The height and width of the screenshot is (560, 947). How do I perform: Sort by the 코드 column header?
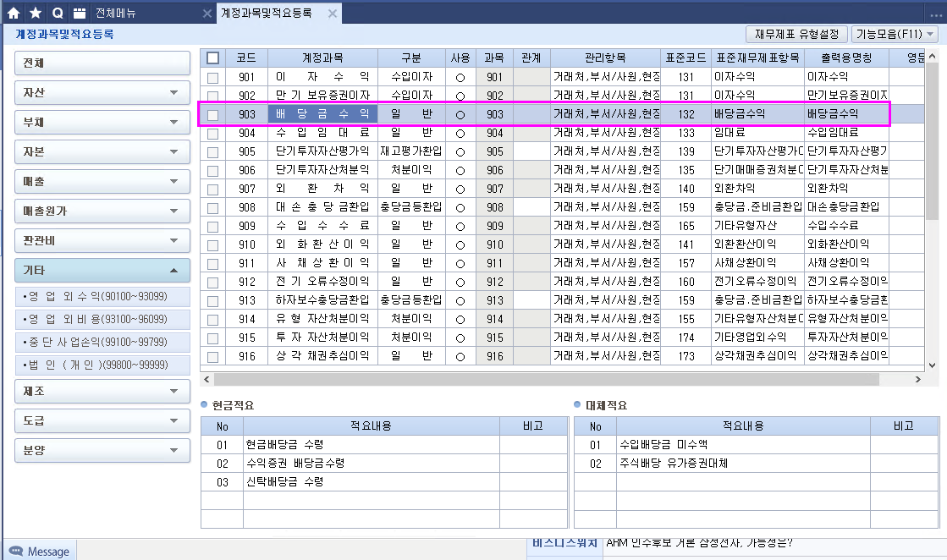click(x=246, y=58)
